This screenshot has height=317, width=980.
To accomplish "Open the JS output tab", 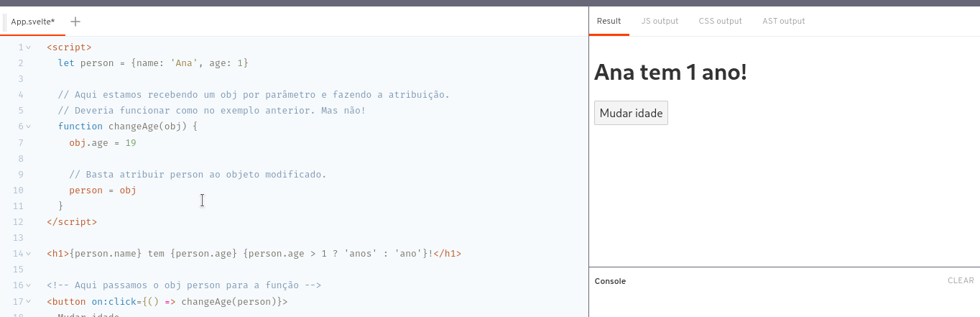I will 660,21.
